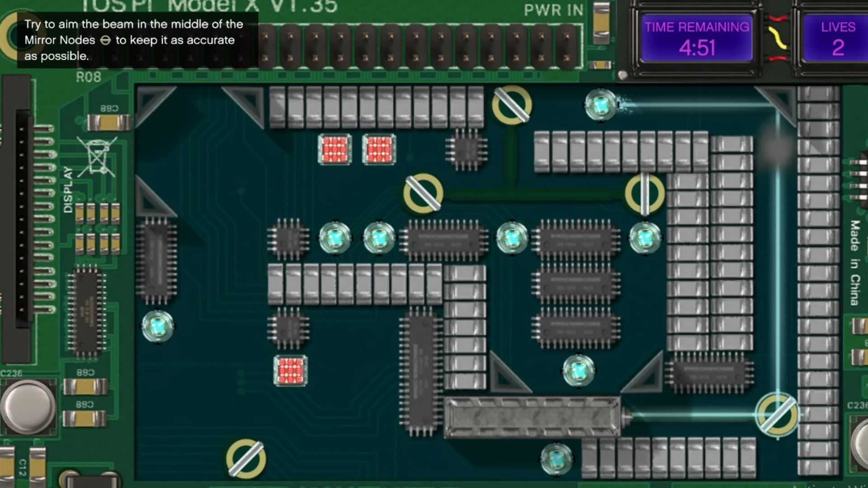This screenshot has width=868, height=488.
Task: Select the mirror node at the bottom left of the board
Action: click(246, 459)
